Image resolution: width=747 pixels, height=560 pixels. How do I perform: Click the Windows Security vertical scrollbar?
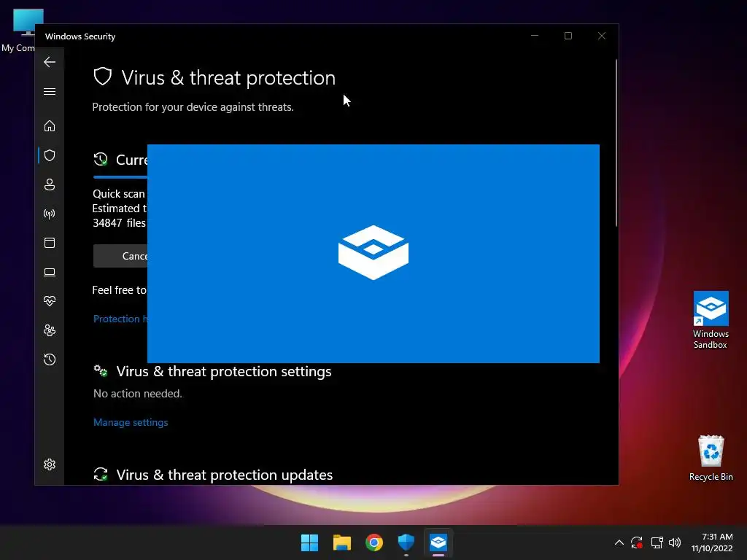616,143
